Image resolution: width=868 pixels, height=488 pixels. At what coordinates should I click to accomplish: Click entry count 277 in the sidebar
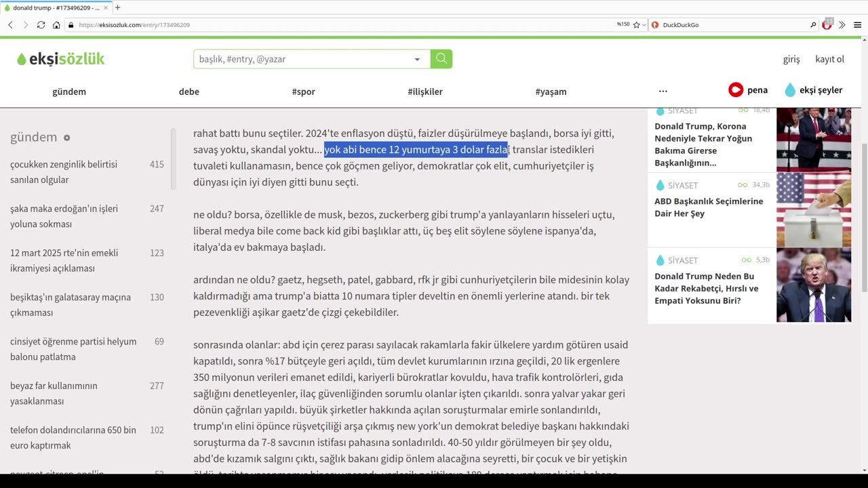(157, 386)
